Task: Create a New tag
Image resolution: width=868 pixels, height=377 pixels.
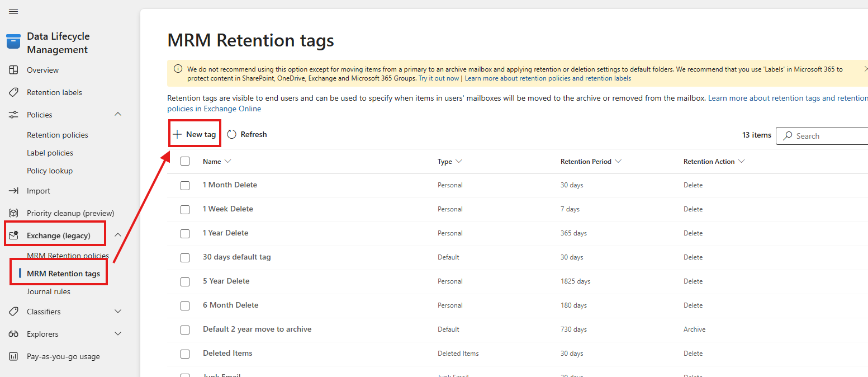Action: pos(195,134)
